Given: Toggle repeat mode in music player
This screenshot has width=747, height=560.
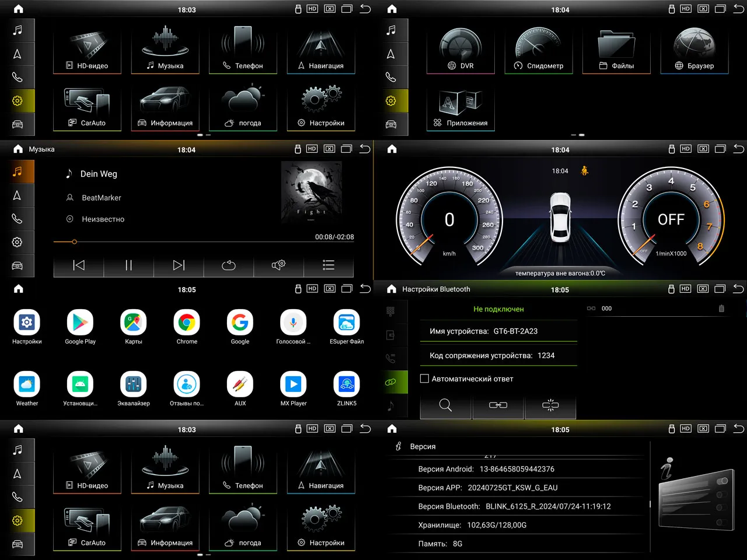Looking at the screenshot, I should click(x=229, y=265).
